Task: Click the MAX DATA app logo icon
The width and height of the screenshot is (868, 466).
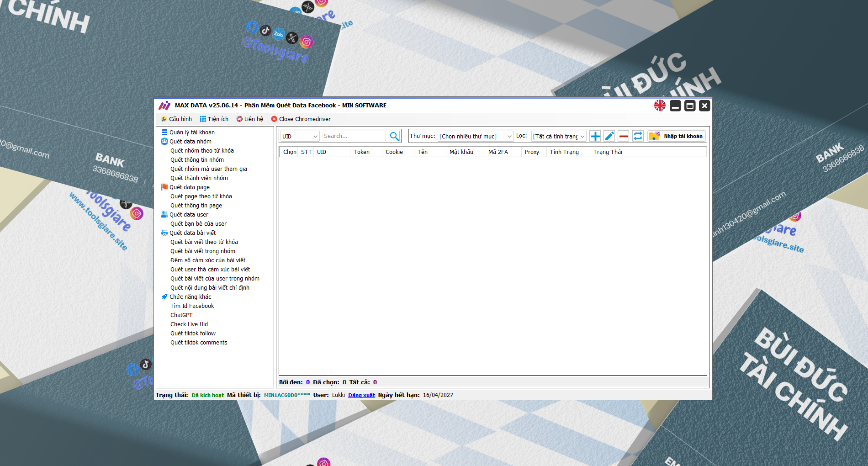Action: 164,106
